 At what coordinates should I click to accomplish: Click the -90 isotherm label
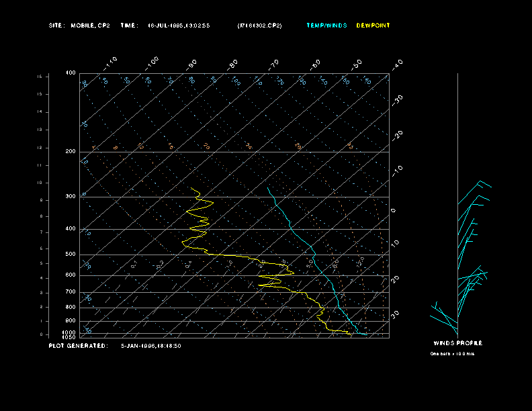191,64
